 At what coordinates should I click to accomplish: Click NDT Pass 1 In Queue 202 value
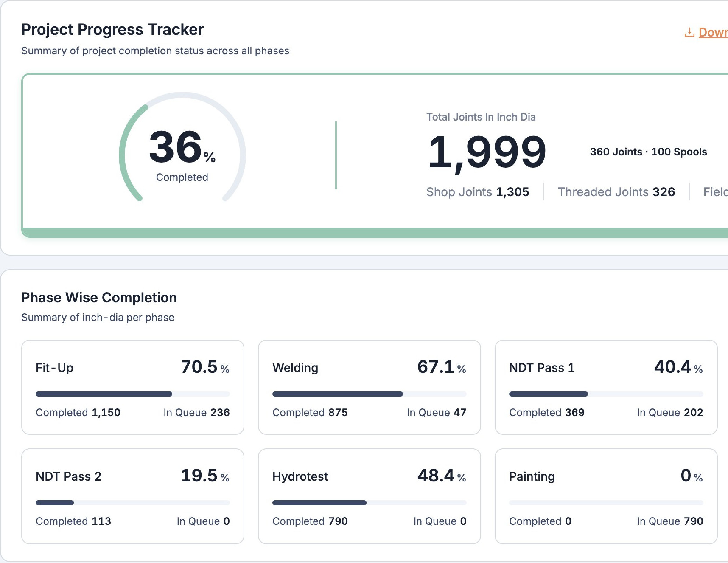tap(670, 412)
